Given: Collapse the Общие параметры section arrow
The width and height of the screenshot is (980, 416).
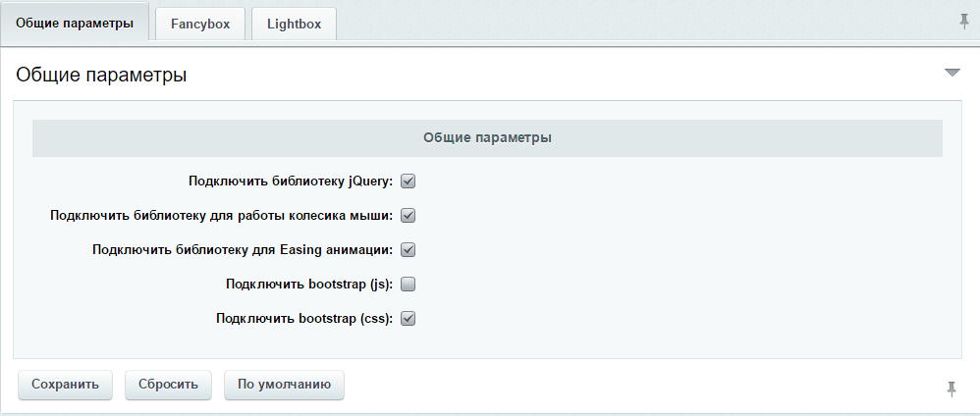Looking at the screenshot, I should (x=952, y=73).
